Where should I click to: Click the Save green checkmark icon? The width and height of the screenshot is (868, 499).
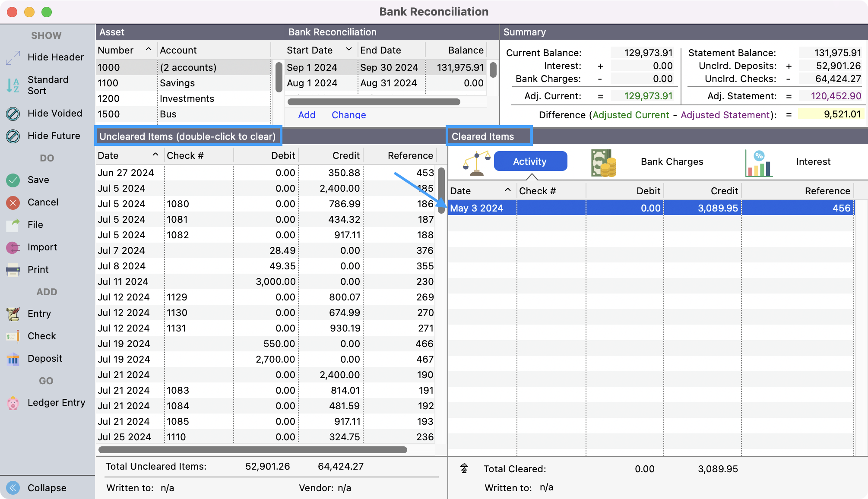13,180
